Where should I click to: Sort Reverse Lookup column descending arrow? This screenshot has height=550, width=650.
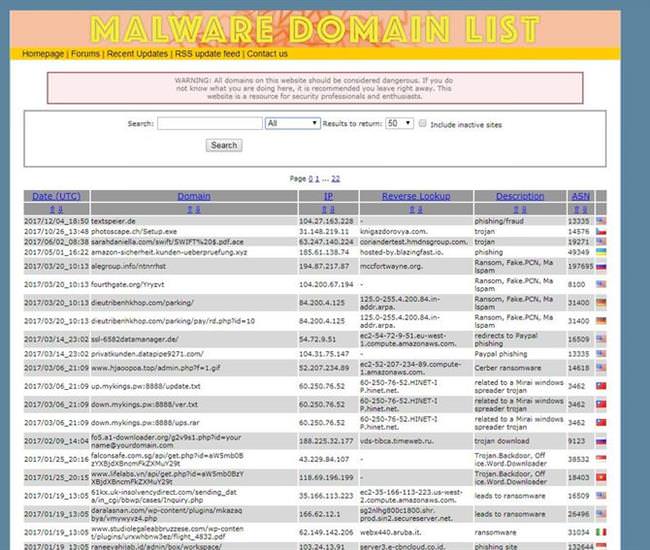point(420,209)
